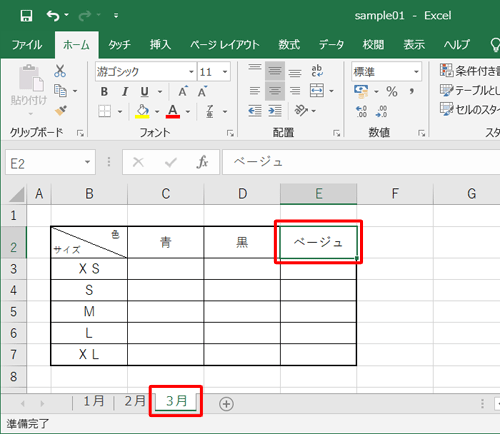Select the ホーム ribbon tab

click(x=76, y=45)
